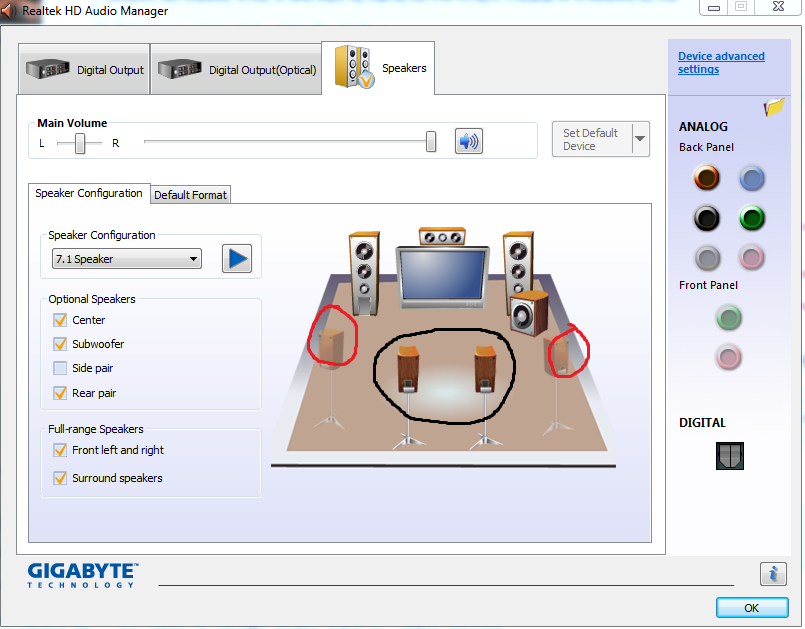Click the L/R balance slider handle
The width and height of the screenshot is (805, 629).
coord(80,143)
